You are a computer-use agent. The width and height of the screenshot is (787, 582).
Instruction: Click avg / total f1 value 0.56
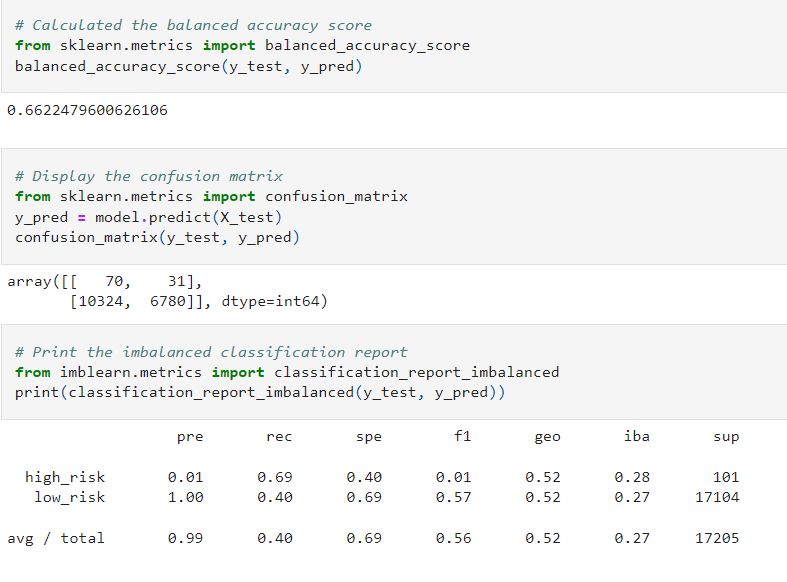[454, 538]
